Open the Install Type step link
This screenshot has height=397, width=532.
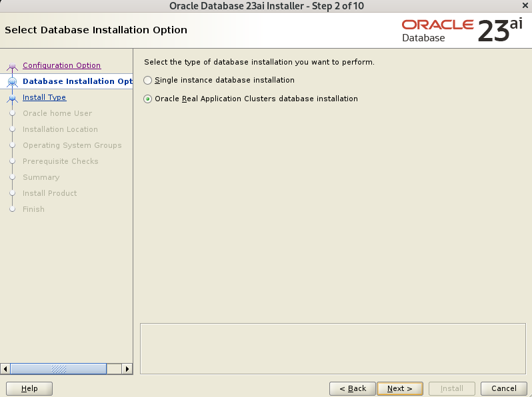click(x=45, y=97)
